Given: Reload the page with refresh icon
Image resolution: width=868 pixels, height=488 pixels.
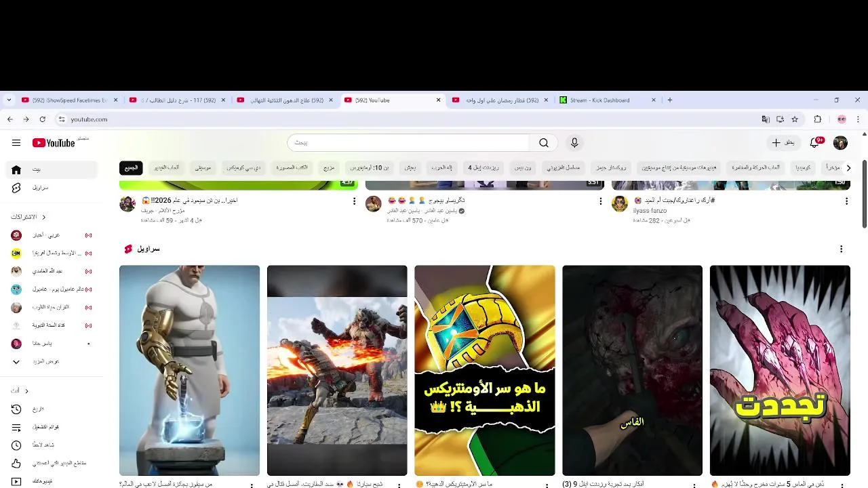Looking at the screenshot, I should 42,119.
